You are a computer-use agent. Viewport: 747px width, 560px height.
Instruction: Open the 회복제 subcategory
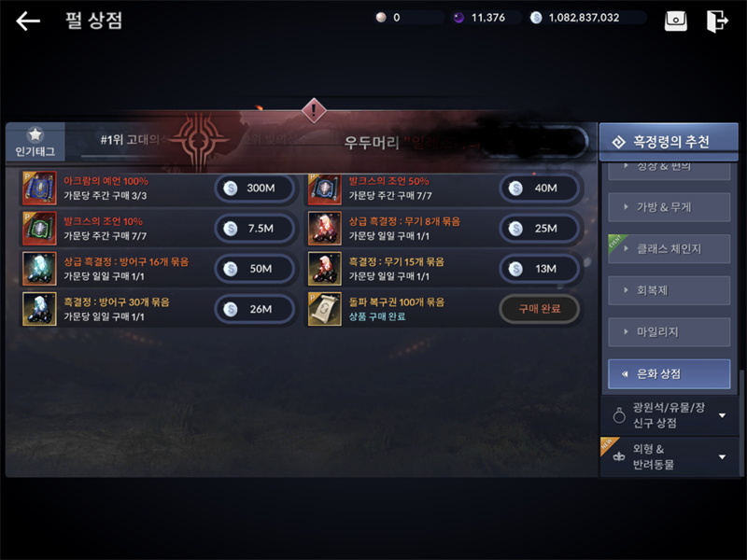[669, 290]
